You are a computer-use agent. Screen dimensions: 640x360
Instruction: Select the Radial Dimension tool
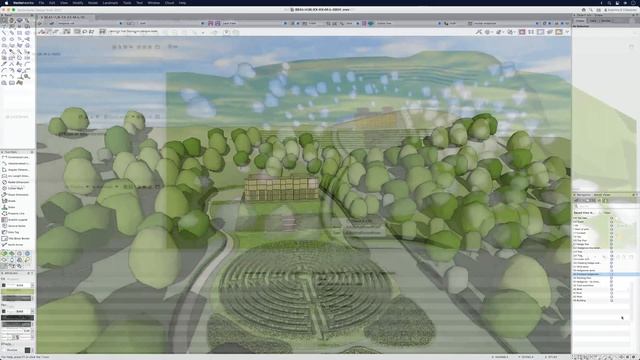pyautogui.click(x=16, y=182)
